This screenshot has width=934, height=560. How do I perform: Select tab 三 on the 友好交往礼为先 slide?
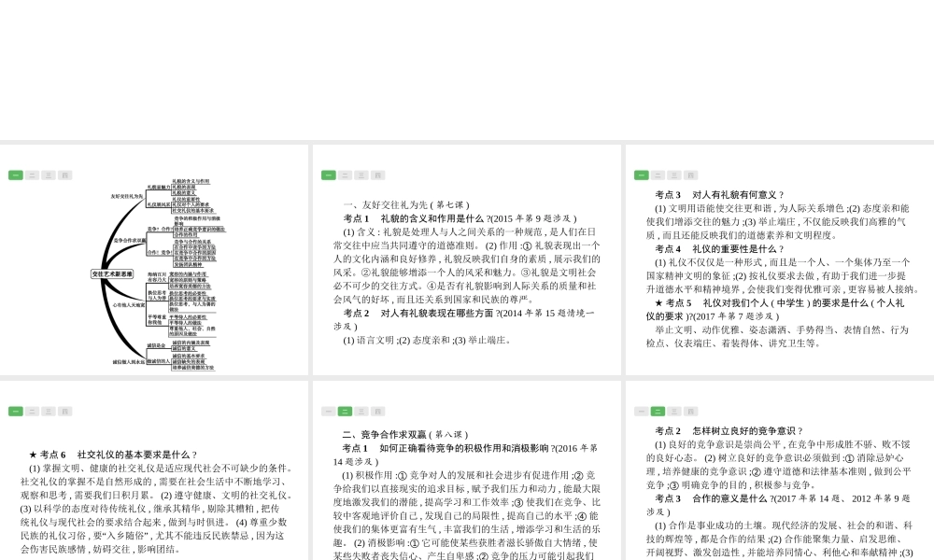(361, 175)
